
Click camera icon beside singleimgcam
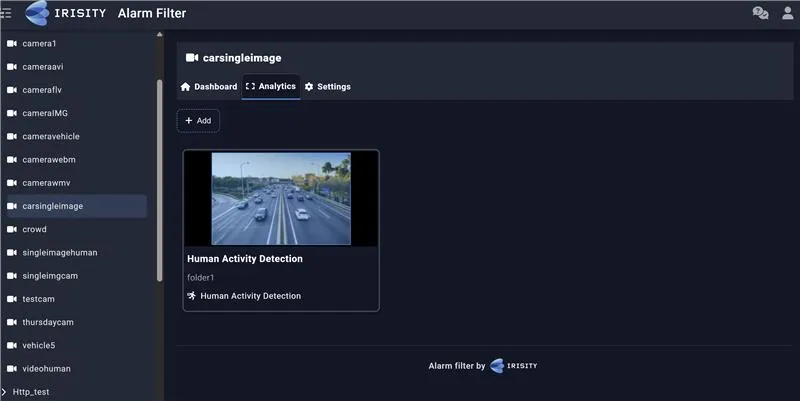(x=12, y=276)
